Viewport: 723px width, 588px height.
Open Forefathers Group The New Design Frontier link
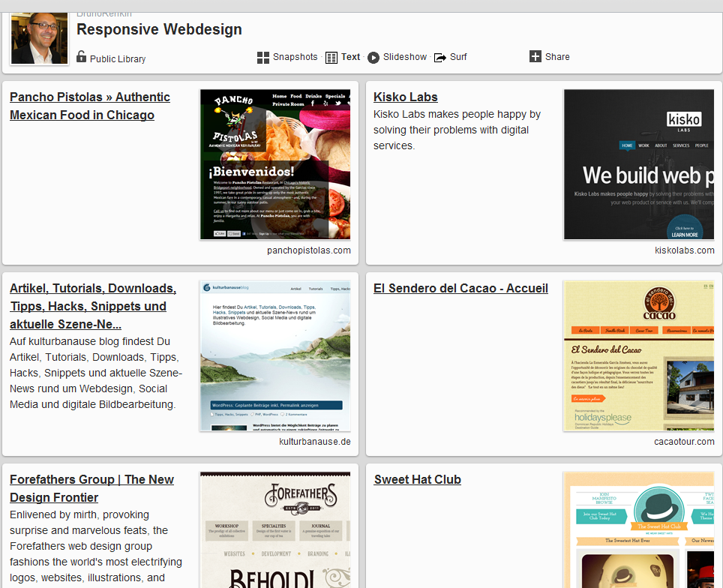click(x=91, y=488)
